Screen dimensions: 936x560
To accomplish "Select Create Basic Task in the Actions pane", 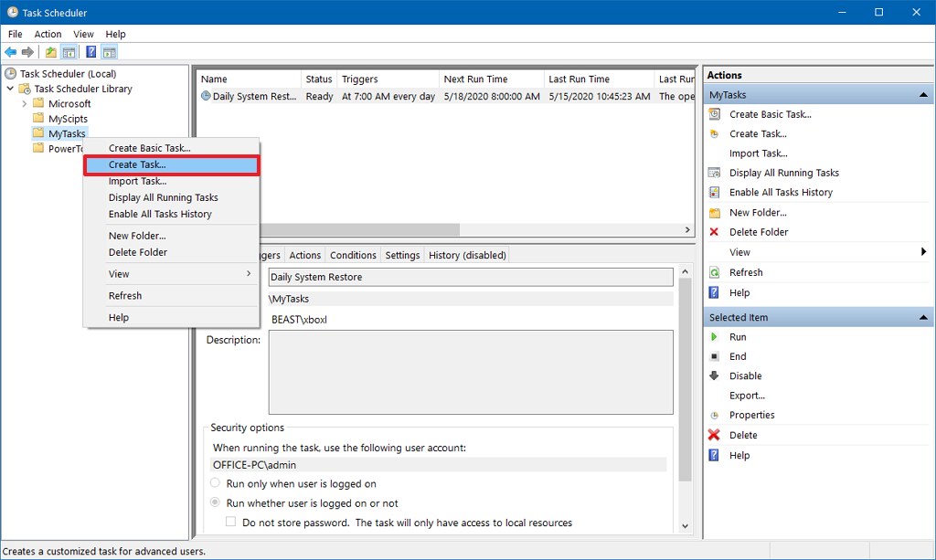I will click(x=767, y=114).
